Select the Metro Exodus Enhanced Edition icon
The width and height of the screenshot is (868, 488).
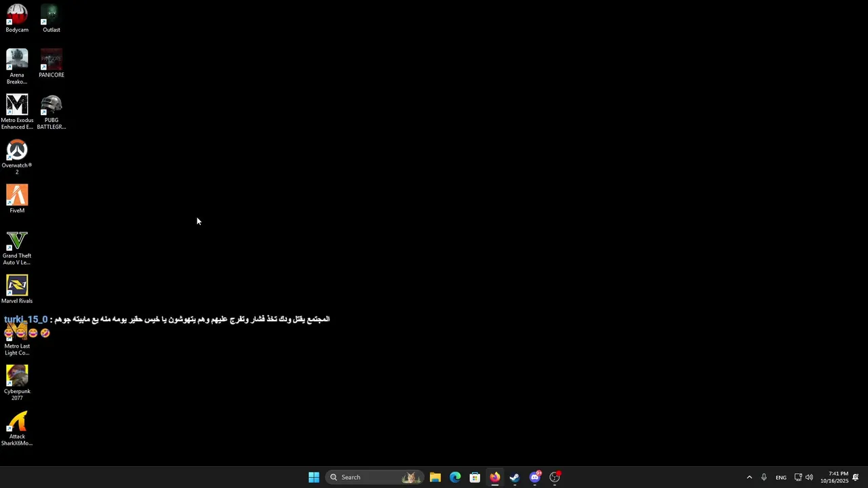point(17,112)
